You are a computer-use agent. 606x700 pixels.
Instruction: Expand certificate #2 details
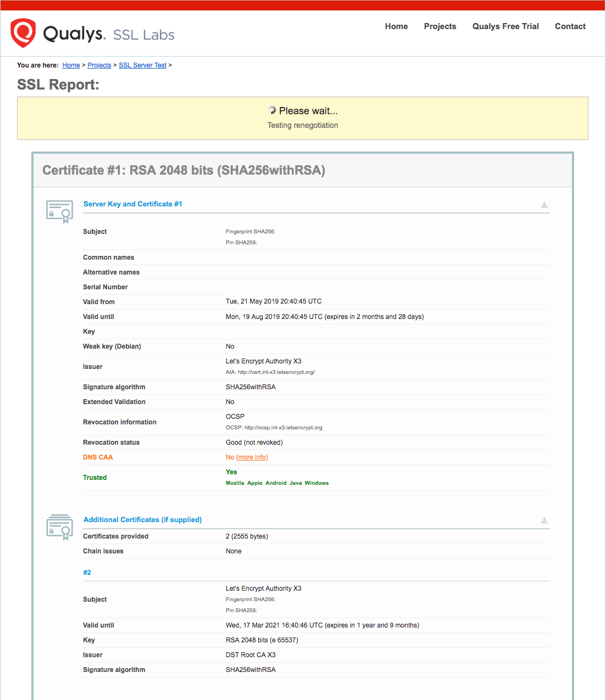click(x=87, y=572)
